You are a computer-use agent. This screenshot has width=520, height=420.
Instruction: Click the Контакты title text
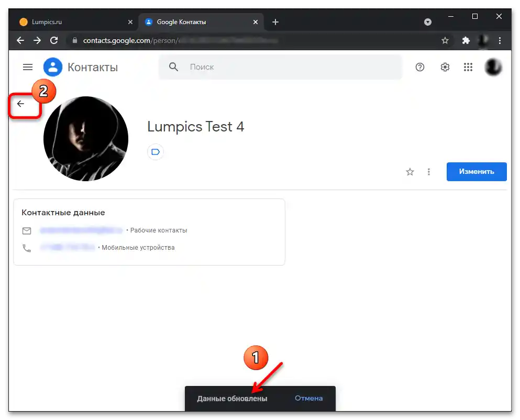point(93,68)
